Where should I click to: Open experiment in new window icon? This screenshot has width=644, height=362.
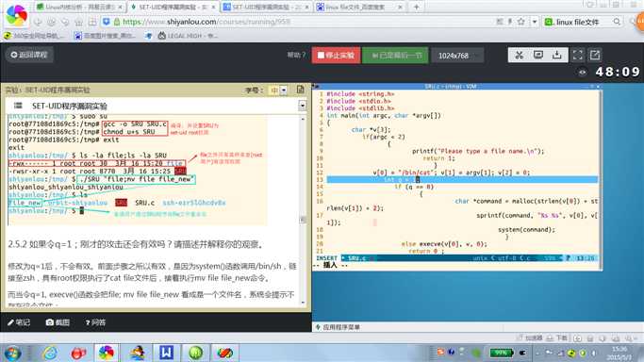coord(595,55)
